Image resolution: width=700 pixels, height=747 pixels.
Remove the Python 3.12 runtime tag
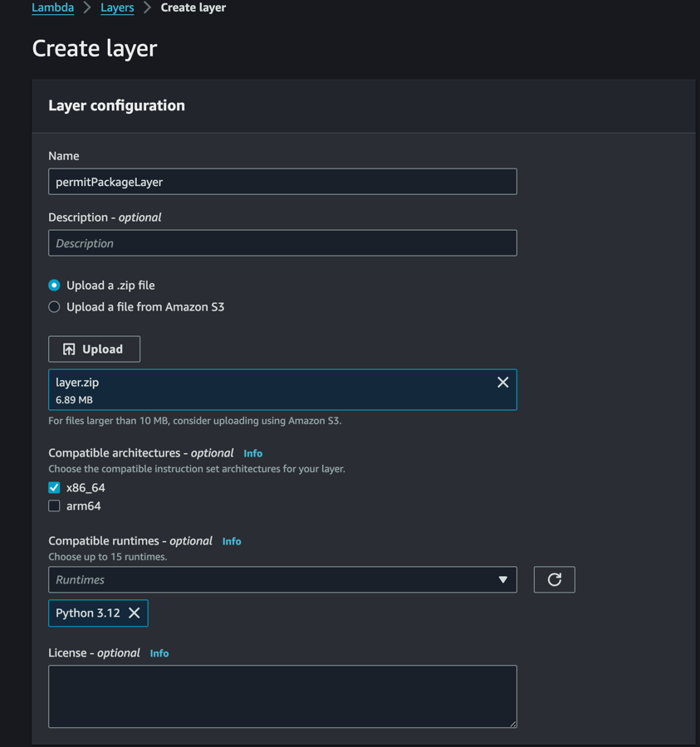pyautogui.click(x=133, y=613)
